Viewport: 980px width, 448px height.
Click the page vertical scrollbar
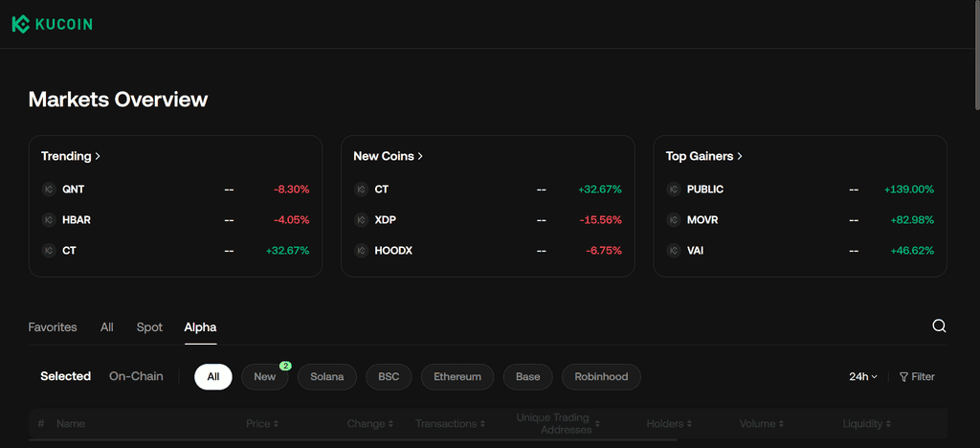pyautogui.click(x=976, y=55)
